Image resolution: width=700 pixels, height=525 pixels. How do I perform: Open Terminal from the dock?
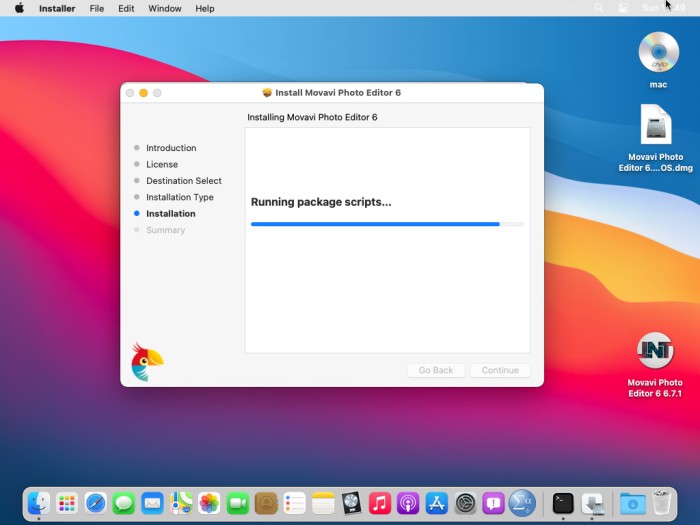tap(563, 504)
